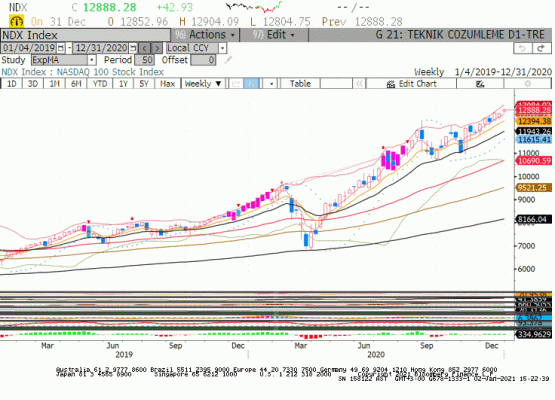555x400 pixels.
Task: Select the line chart type icon
Action: coord(236,84)
